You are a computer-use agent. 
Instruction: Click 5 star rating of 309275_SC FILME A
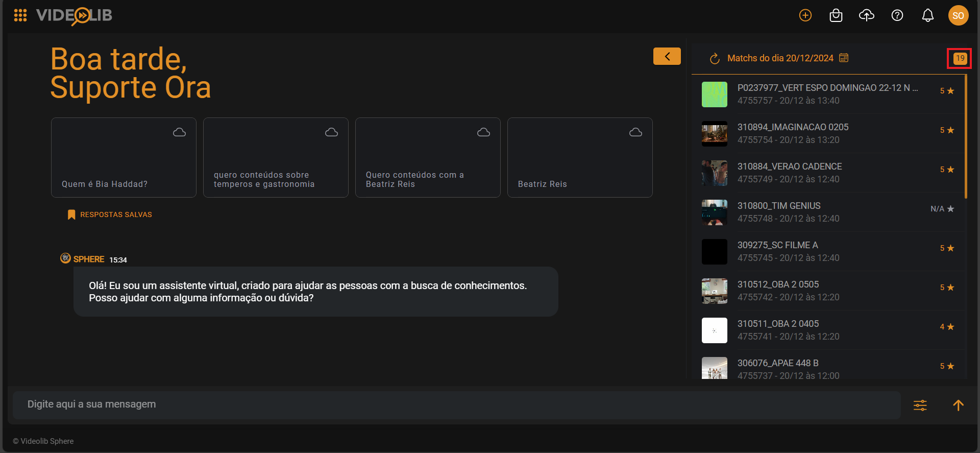[947, 248]
